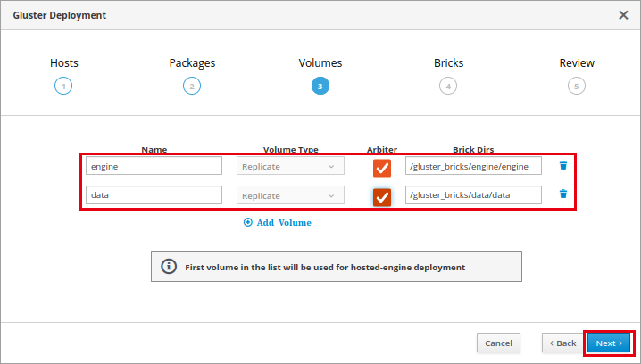
Task: Cancel the Gluster deployment wizard
Action: tap(498, 343)
